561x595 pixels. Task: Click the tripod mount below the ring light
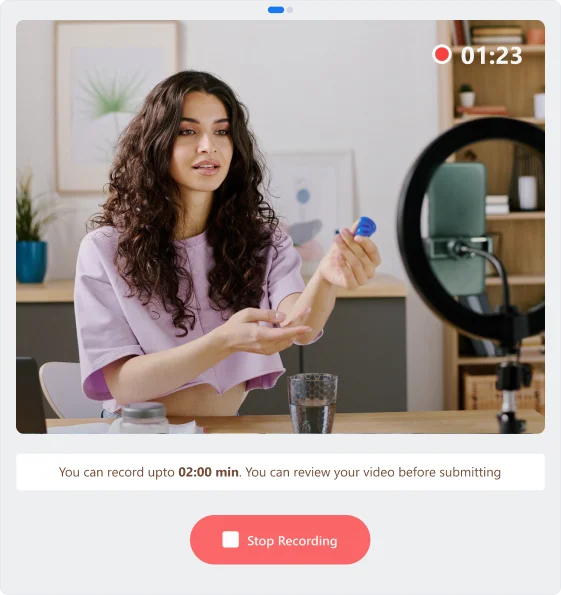click(x=512, y=395)
